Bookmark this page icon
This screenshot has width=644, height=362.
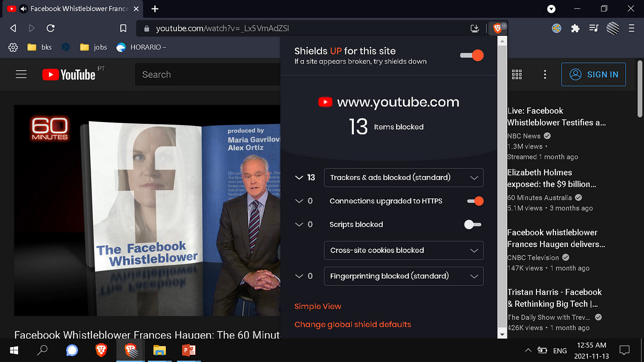[123, 28]
